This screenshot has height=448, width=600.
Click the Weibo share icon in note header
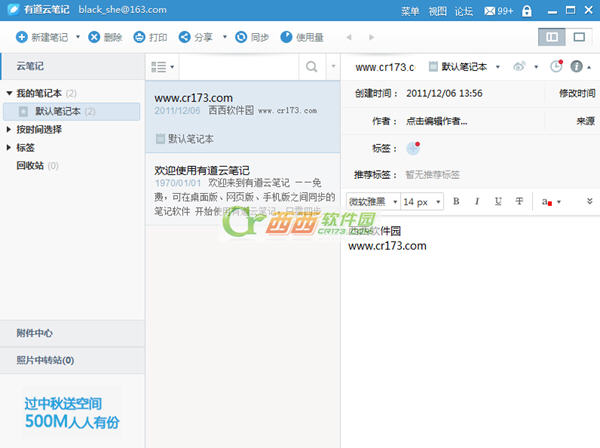[x=519, y=67]
